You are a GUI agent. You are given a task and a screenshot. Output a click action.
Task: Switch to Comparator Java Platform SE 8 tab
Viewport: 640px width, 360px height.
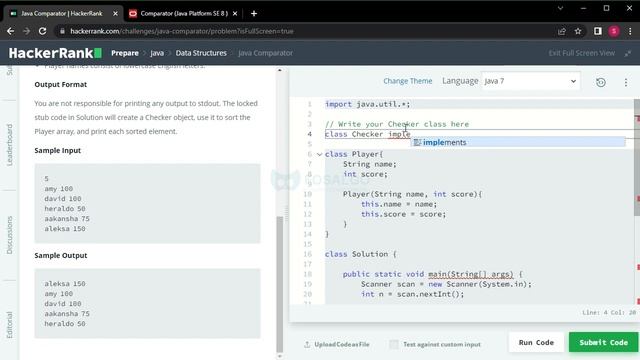pyautogui.click(x=184, y=13)
